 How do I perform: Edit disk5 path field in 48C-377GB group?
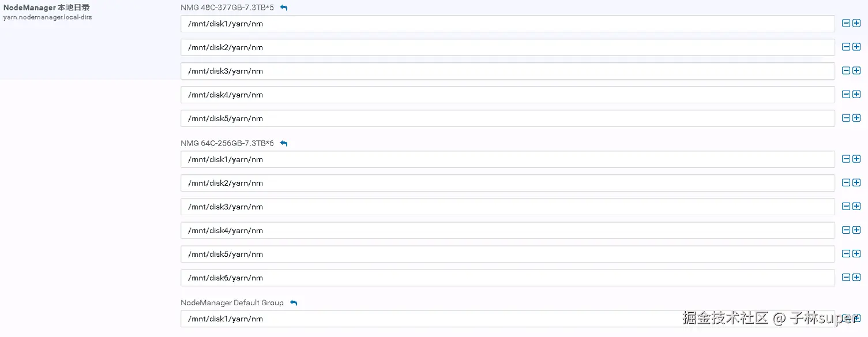point(508,118)
